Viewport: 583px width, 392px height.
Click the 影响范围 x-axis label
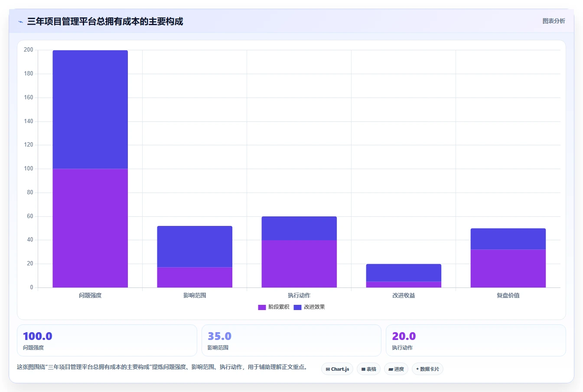click(195, 295)
